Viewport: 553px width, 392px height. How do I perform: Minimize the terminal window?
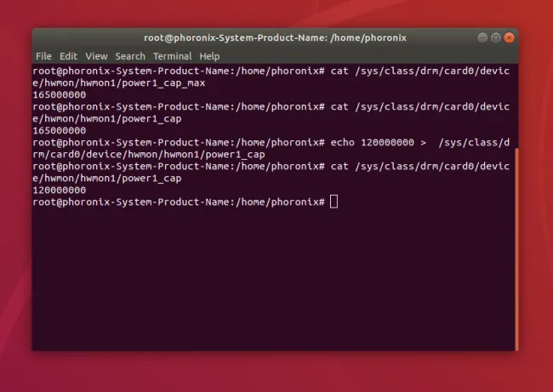click(x=482, y=37)
